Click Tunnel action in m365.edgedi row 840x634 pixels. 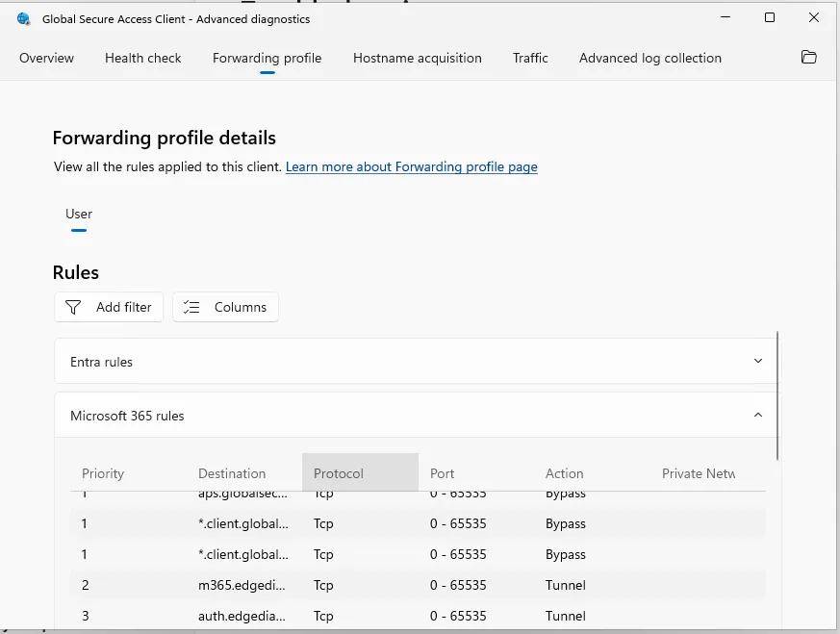pos(565,585)
